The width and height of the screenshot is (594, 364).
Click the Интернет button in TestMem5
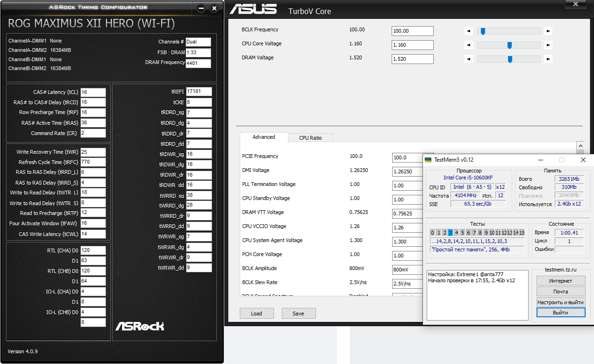561,281
